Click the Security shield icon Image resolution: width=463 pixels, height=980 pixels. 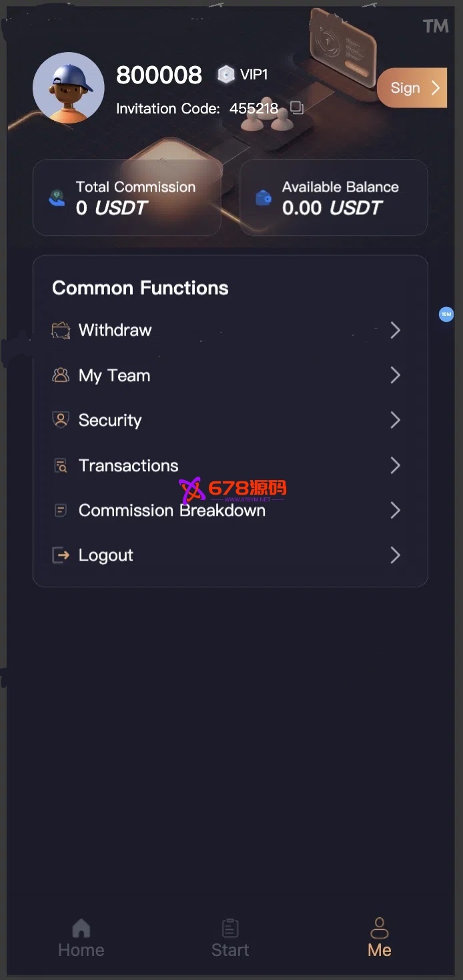click(x=61, y=420)
